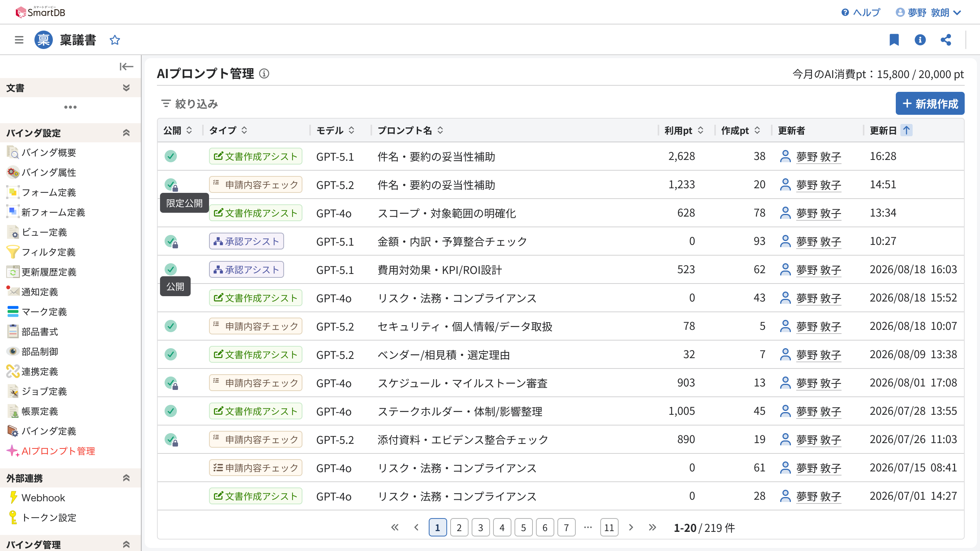Collapse the sidebar with the arrow icon

(126, 67)
